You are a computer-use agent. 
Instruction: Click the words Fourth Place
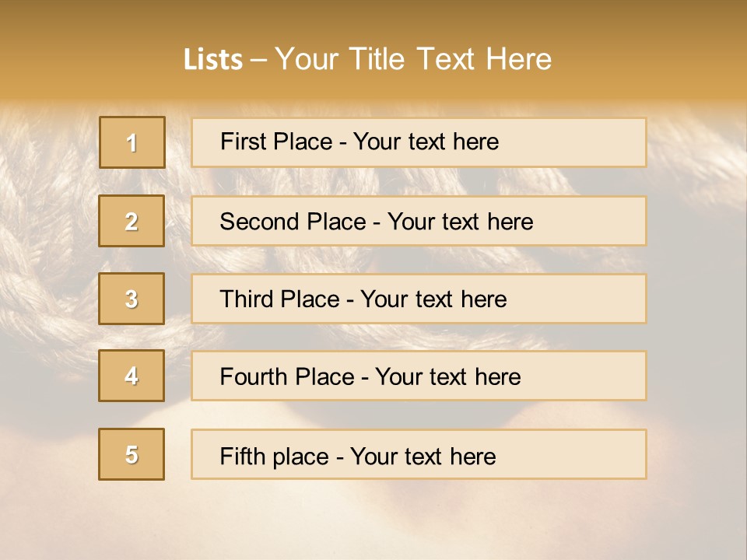click(x=287, y=376)
